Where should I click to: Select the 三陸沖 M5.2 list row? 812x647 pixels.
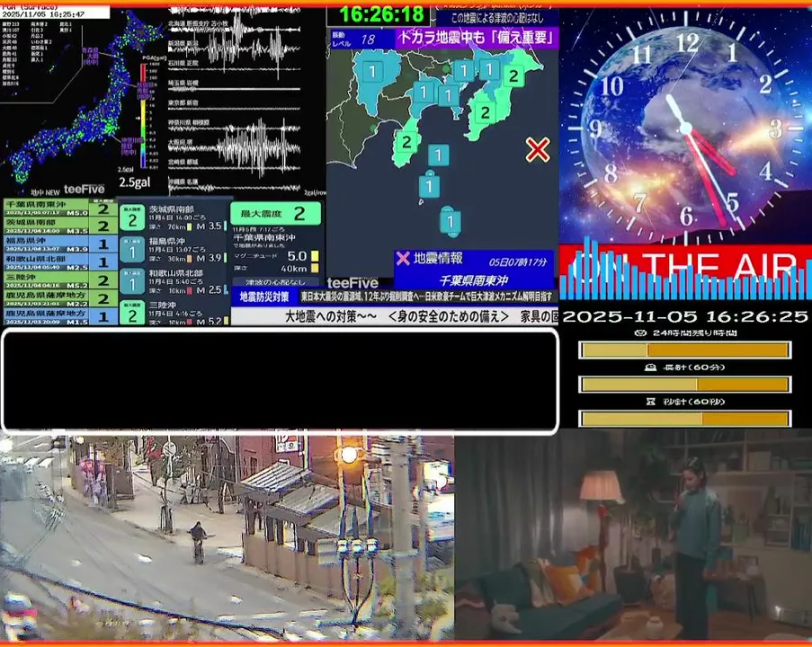(60, 280)
